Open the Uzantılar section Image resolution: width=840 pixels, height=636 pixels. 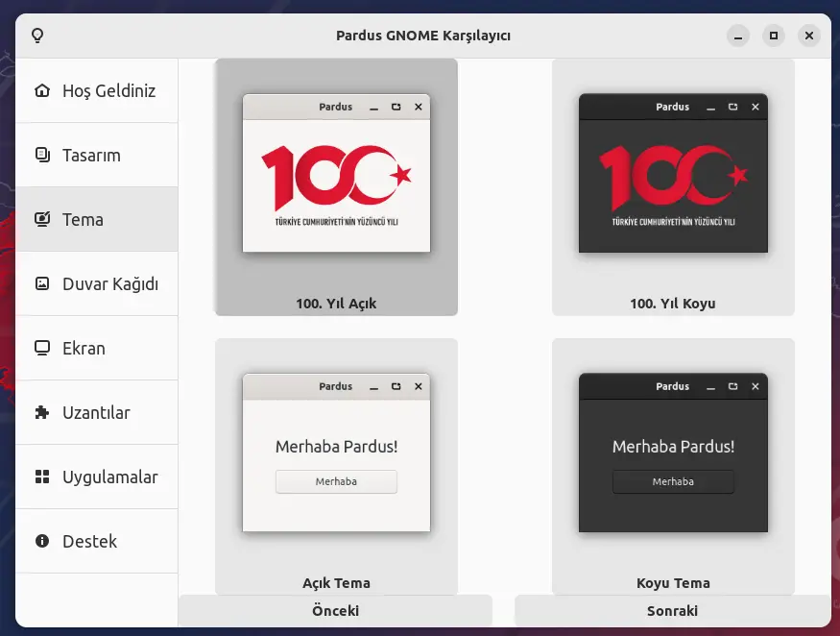(x=96, y=412)
